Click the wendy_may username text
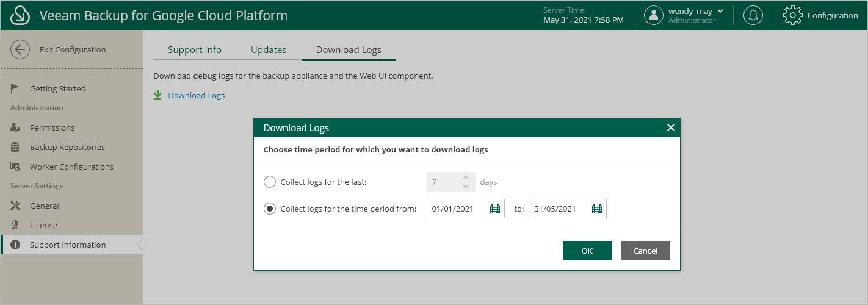Viewport: 868px width, 305px height. pyautogui.click(x=690, y=11)
